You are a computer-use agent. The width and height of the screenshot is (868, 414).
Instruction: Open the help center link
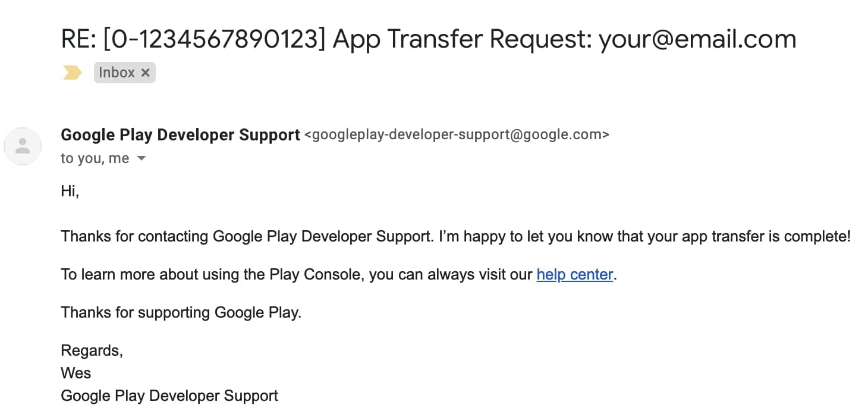click(x=574, y=274)
